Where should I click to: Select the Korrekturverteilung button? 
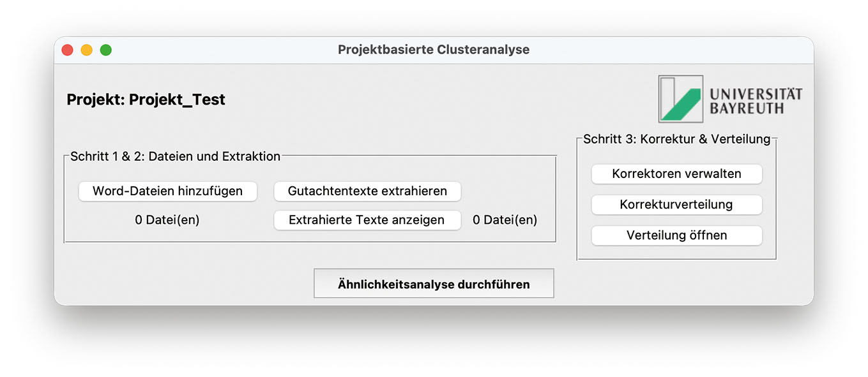coord(676,205)
